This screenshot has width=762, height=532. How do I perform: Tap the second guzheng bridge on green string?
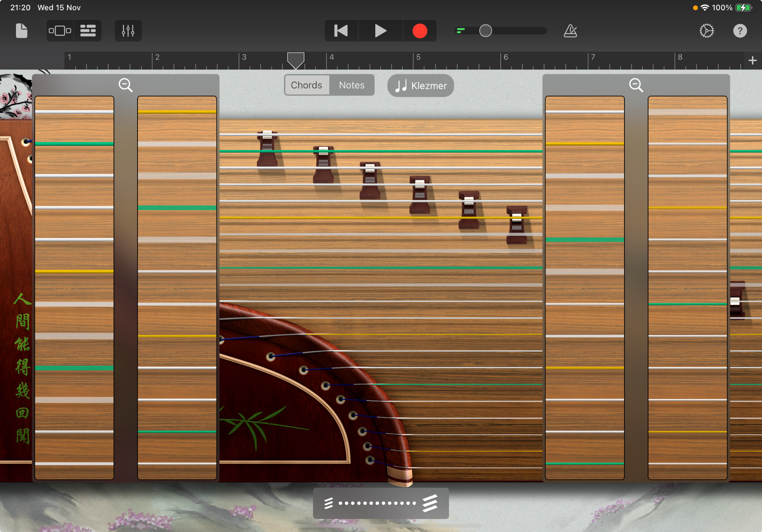(323, 164)
